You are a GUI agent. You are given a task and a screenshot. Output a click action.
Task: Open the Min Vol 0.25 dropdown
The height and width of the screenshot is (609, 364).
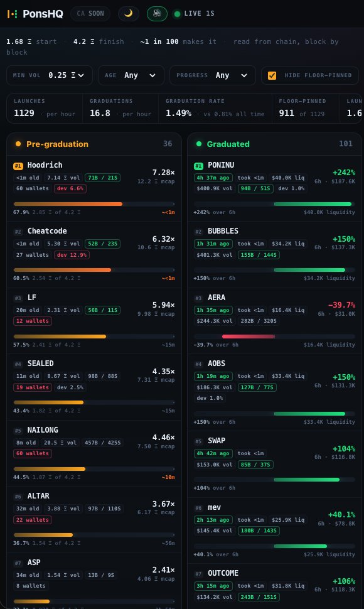click(50, 75)
